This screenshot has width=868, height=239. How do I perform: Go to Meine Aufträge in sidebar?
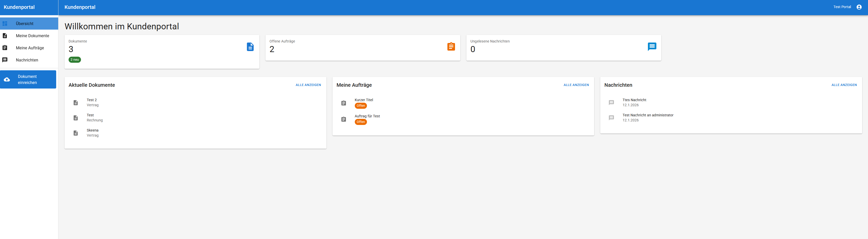[30, 48]
